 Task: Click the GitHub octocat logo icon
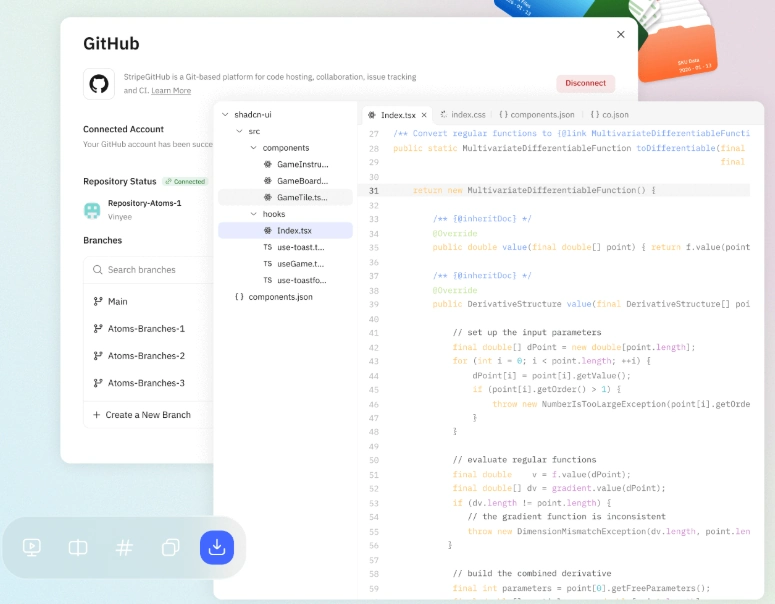pos(99,84)
